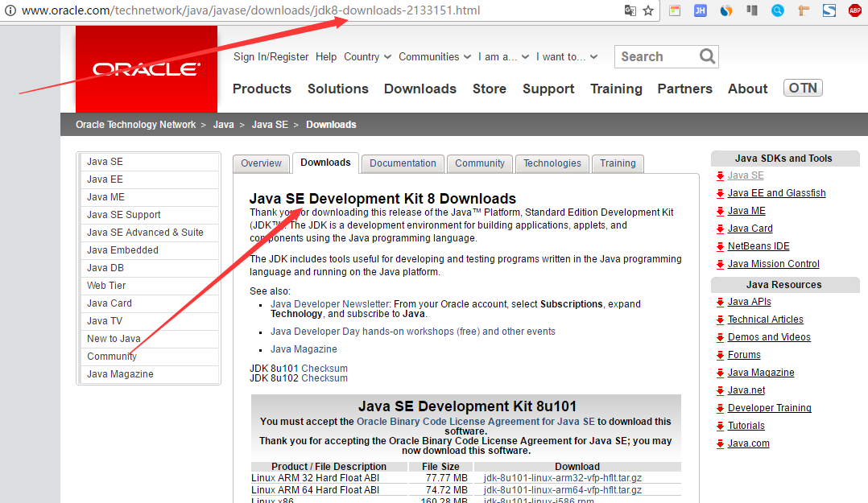Switch to the Documentation tab

coord(403,163)
